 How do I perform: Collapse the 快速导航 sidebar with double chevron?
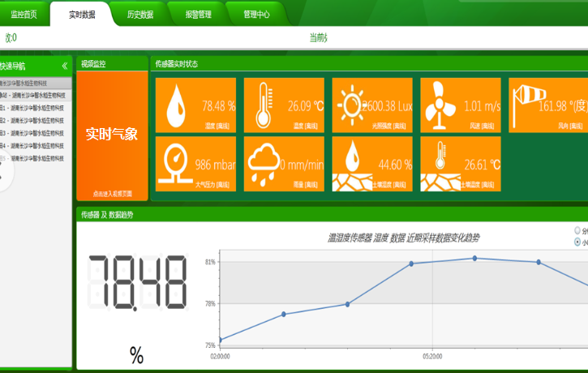pos(65,66)
